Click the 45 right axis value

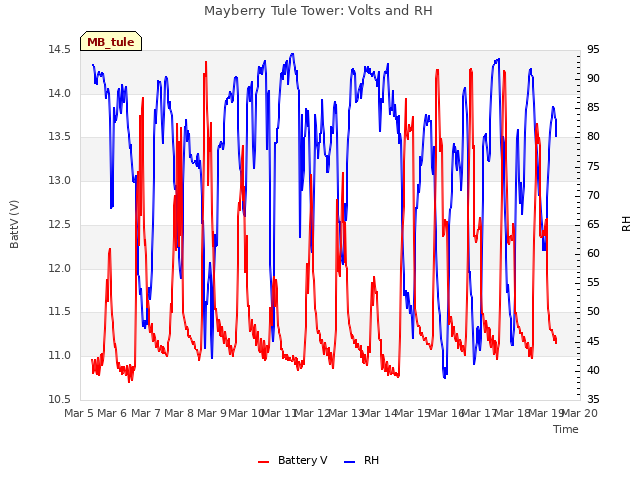click(593, 341)
